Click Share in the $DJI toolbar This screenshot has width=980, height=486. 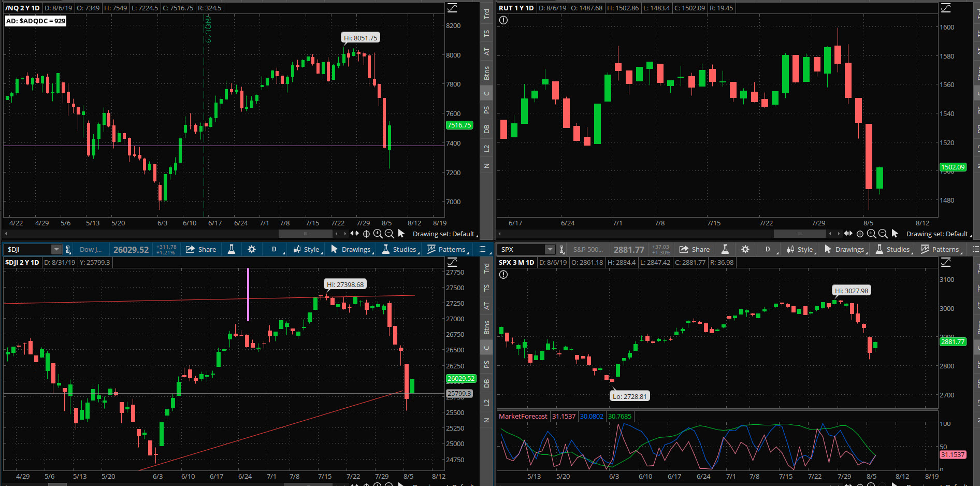pos(200,249)
